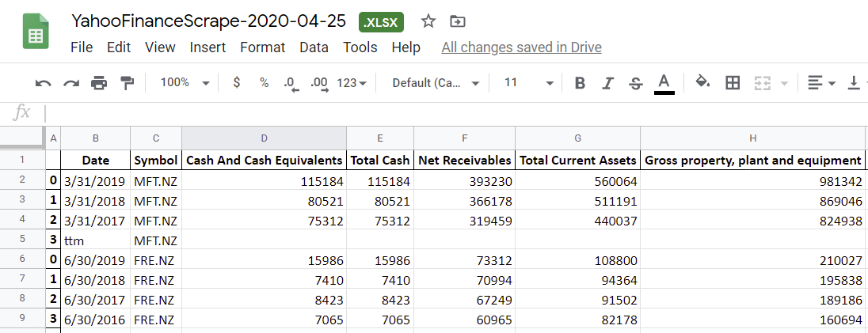Select column H header

tap(753, 138)
